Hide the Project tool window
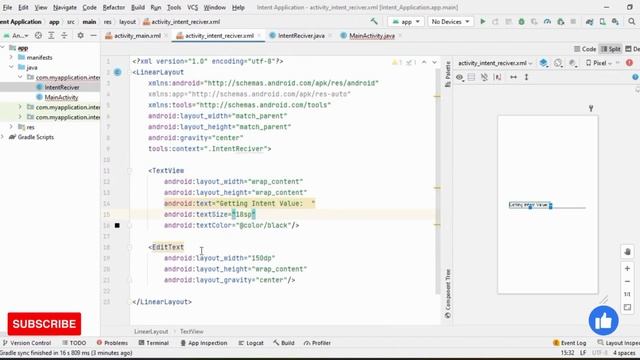 [x=93, y=36]
